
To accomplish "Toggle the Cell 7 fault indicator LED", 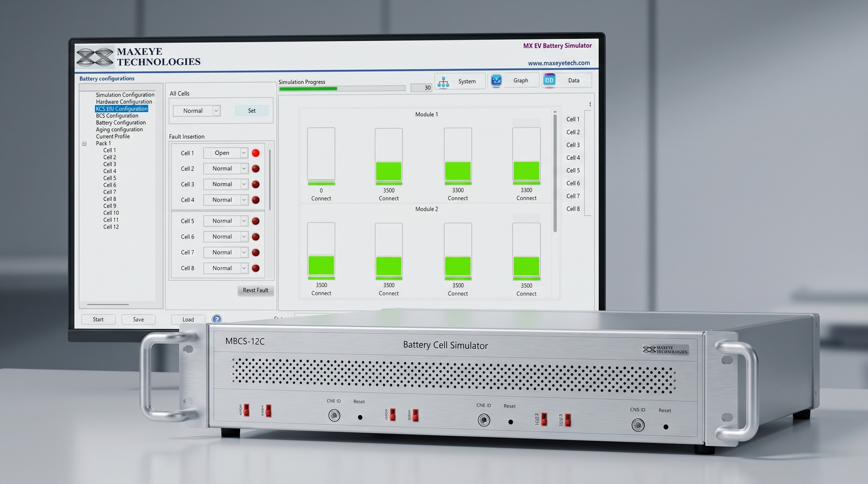I will tap(256, 252).
